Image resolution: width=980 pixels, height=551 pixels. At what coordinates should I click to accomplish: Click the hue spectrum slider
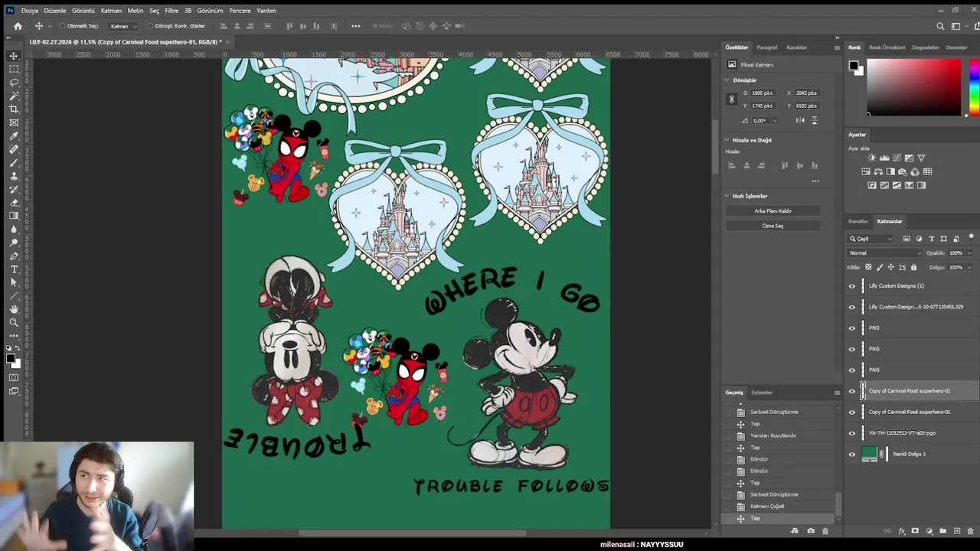pos(974,87)
